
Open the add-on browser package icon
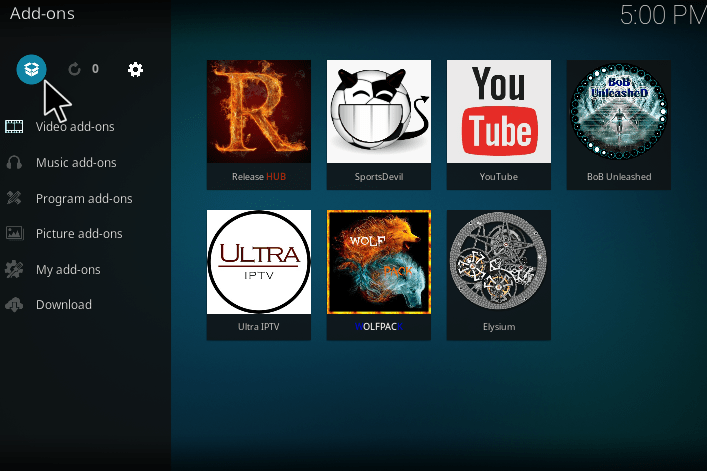pos(31,69)
